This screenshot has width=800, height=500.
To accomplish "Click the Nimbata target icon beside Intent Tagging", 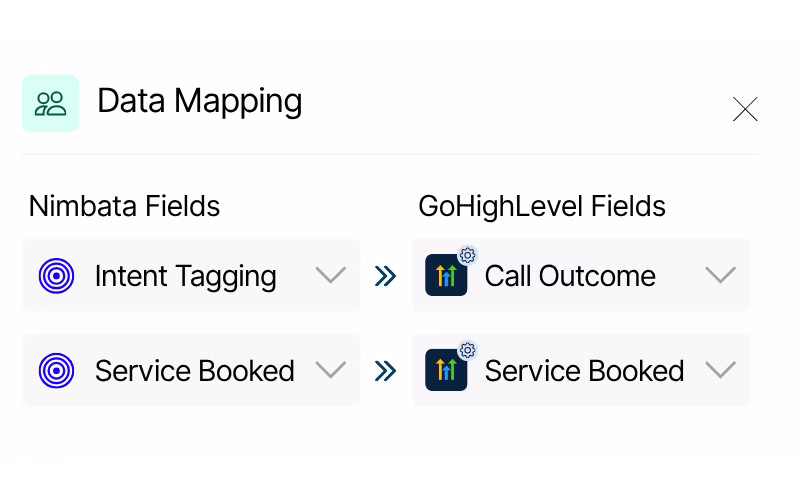I will (x=57, y=276).
